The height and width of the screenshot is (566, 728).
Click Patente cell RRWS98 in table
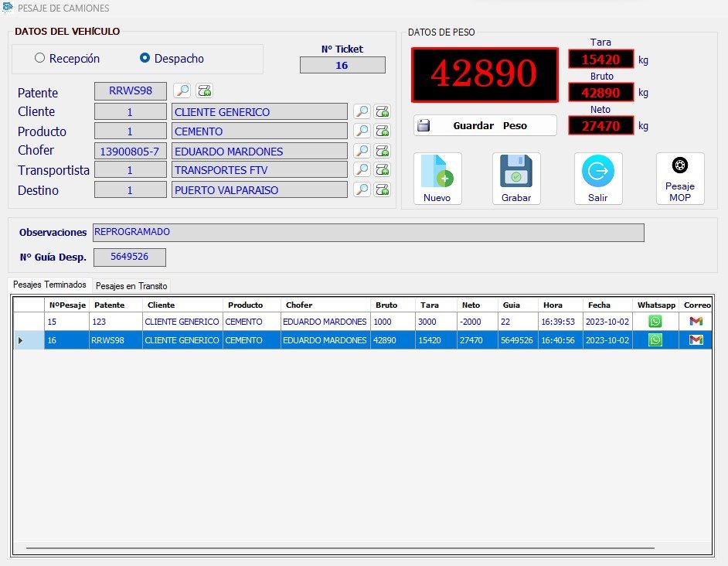(116, 340)
